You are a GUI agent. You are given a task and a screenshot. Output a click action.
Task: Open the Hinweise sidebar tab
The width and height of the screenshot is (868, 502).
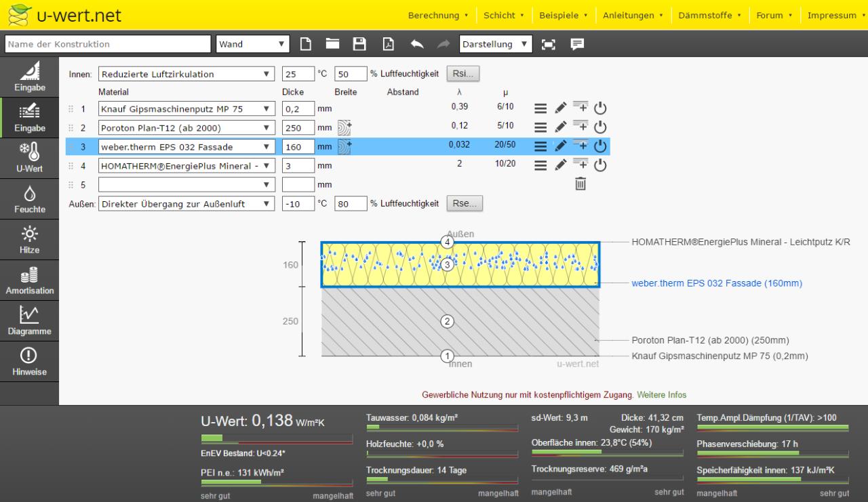click(29, 362)
